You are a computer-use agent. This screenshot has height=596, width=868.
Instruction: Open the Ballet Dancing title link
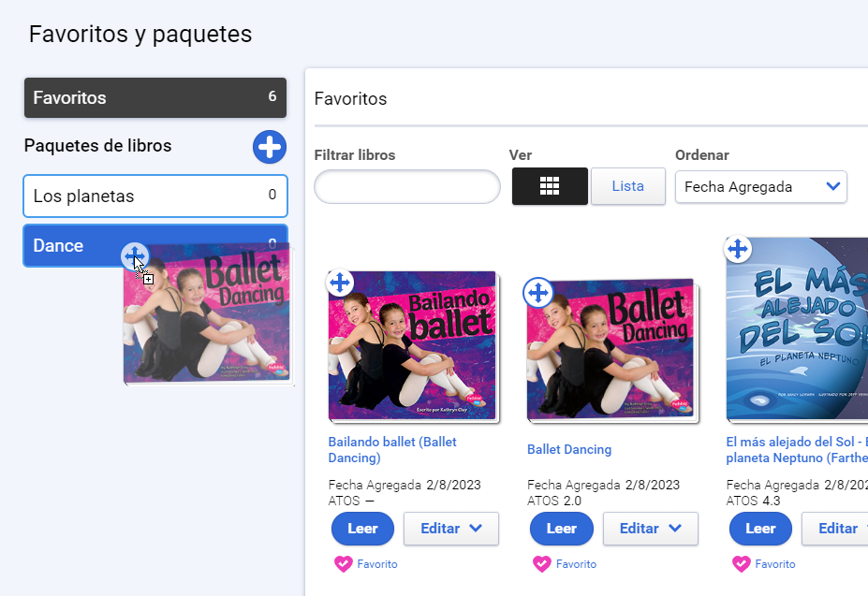point(569,449)
